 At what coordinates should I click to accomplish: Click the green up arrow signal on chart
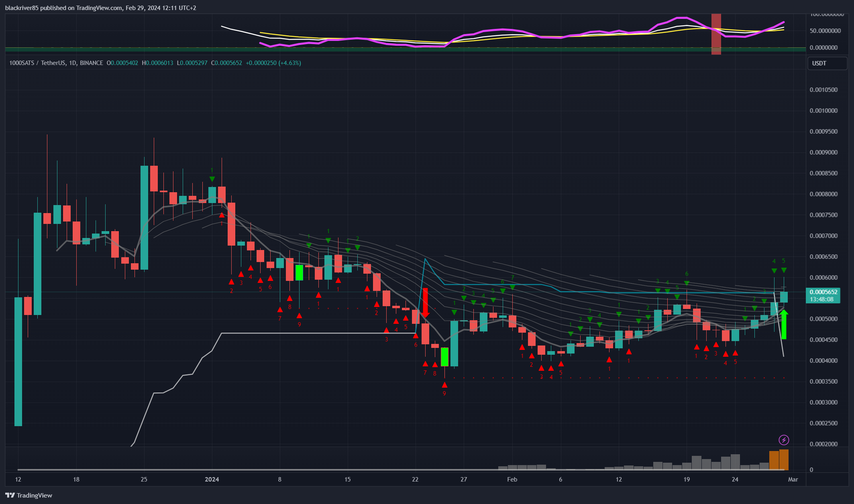coord(784,324)
